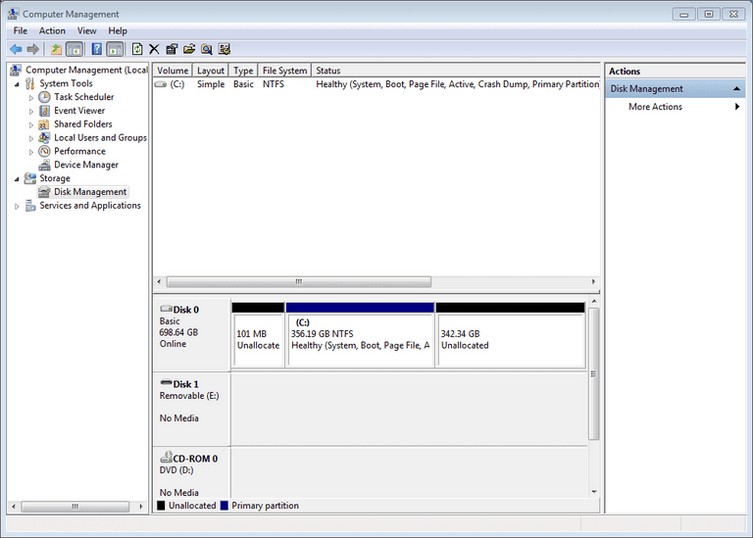This screenshot has height=538, width=753.
Task: Collapse the Storage tree node
Action: [17, 179]
